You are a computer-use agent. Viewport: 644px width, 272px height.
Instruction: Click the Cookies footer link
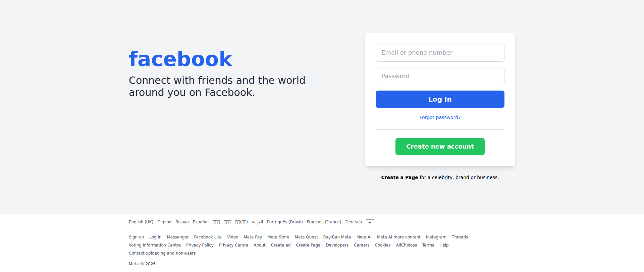coord(382,245)
